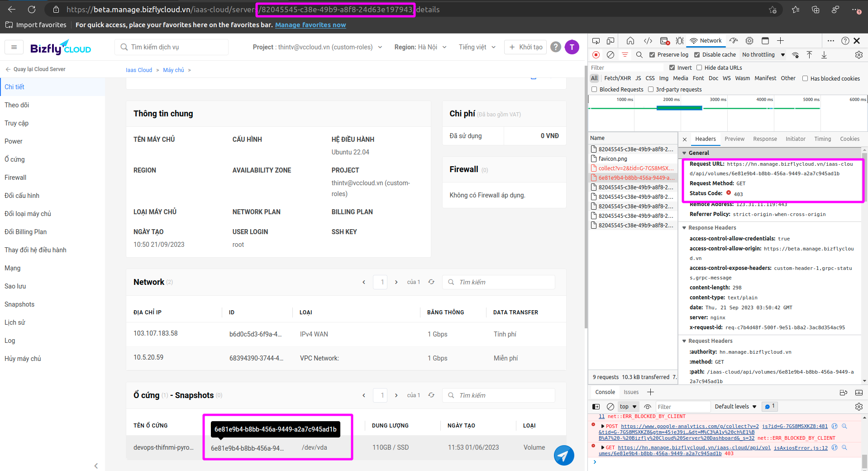Open DevTools settings gear icon
The width and height of the screenshot is (868, 471).
tap(858, 55)
